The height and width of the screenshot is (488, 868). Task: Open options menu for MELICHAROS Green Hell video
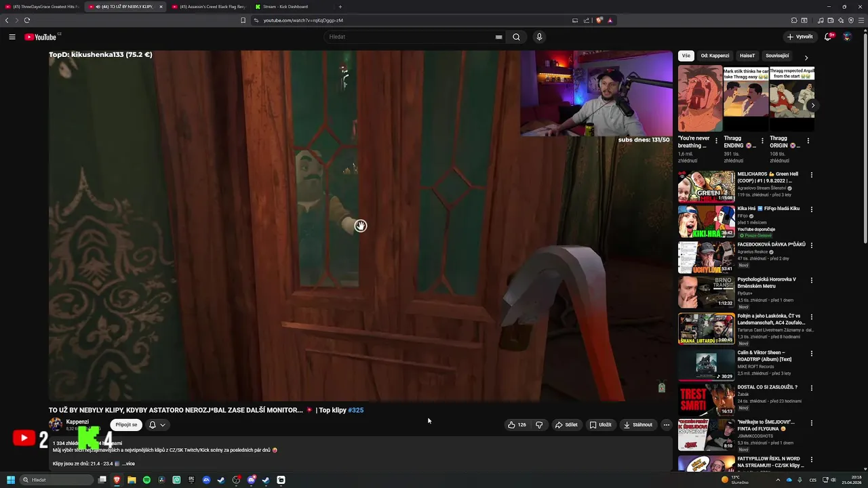(x=811, y=175)
